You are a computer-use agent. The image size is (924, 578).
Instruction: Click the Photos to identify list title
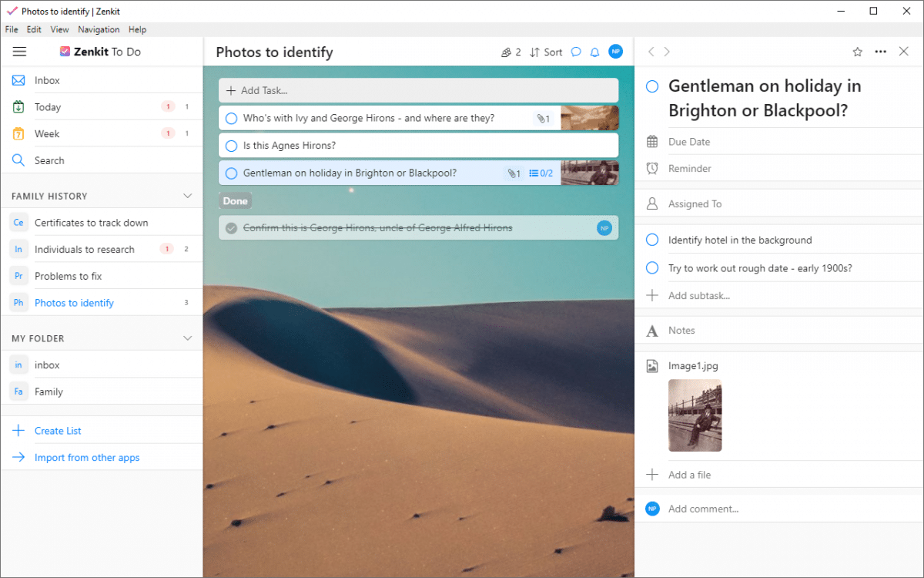pos(274,52)
